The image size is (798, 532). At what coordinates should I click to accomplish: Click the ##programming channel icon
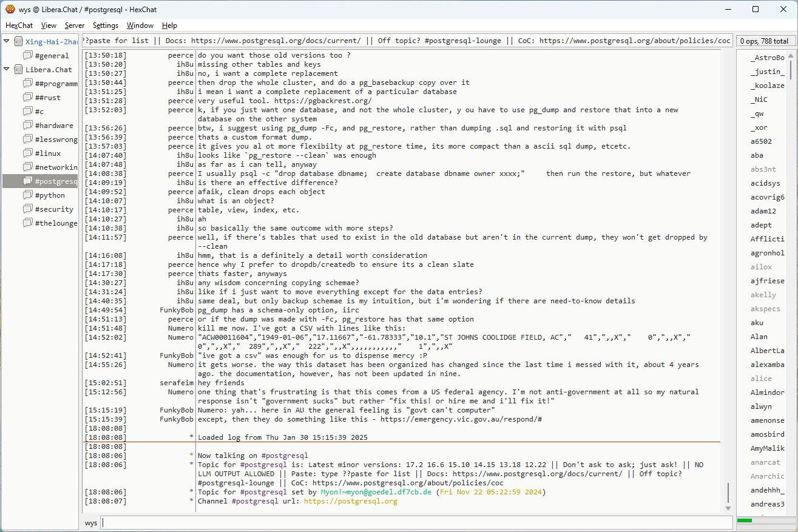(x=28, y=84)
